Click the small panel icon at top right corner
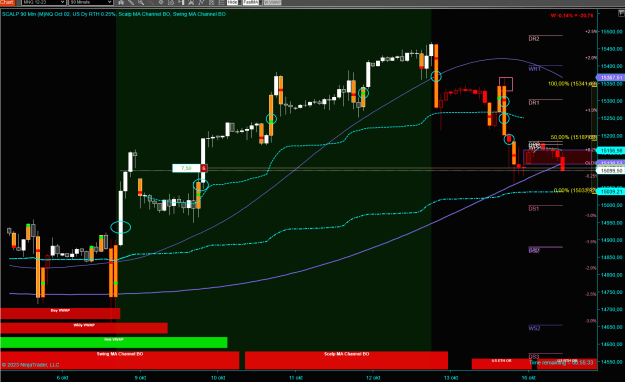The image size is (625, 382). 621,13
